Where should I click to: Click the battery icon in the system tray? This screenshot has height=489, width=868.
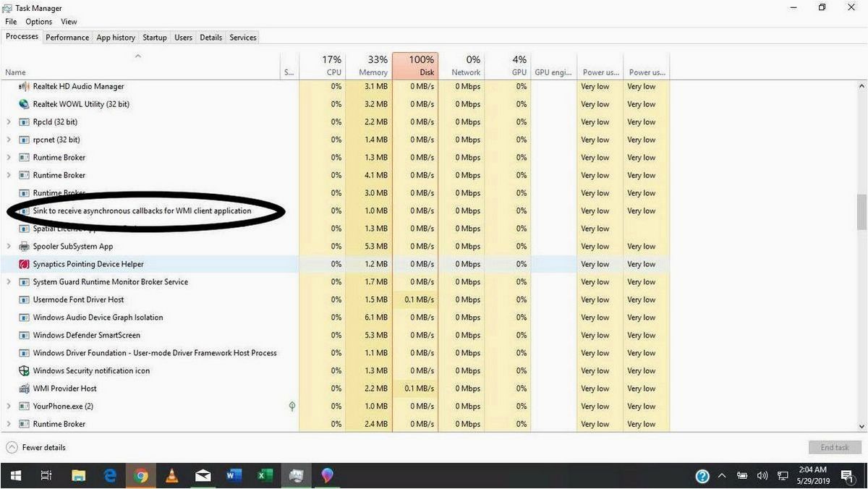742,476
